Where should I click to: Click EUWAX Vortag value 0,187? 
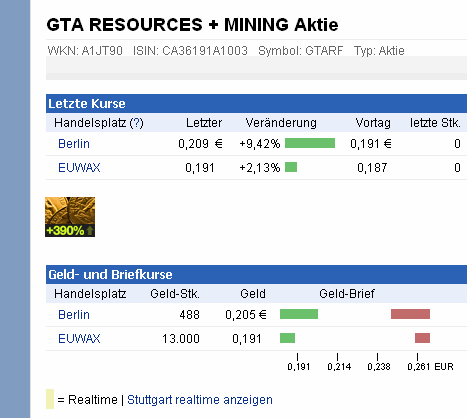(x=372, y=168)
